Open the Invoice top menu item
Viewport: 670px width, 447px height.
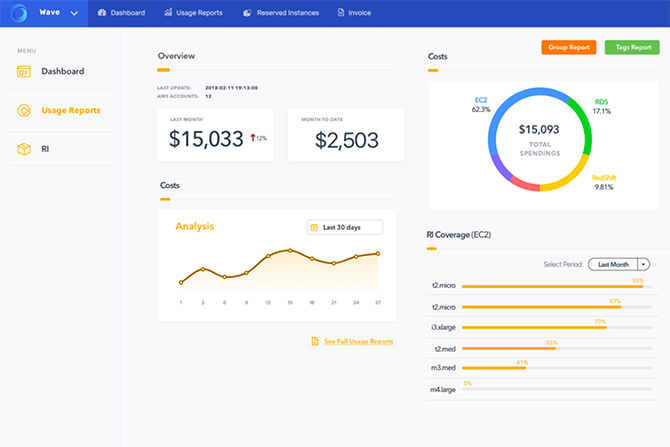tap(355, 13)
